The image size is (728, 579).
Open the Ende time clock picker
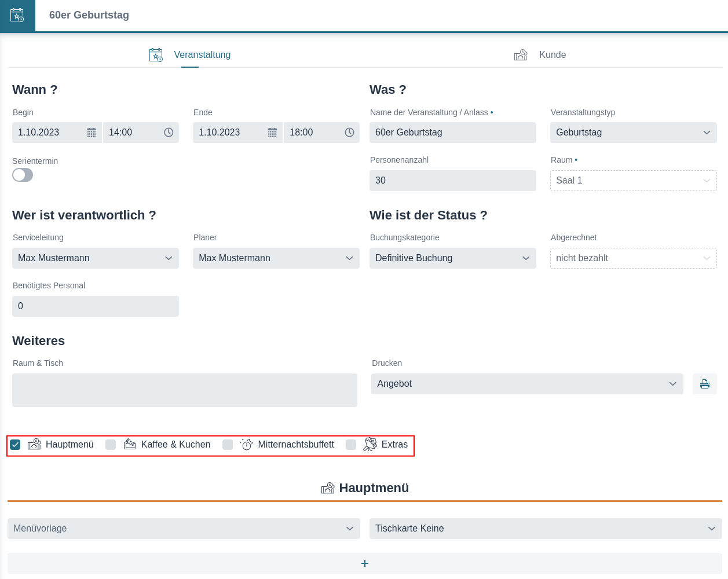(349, 133)
